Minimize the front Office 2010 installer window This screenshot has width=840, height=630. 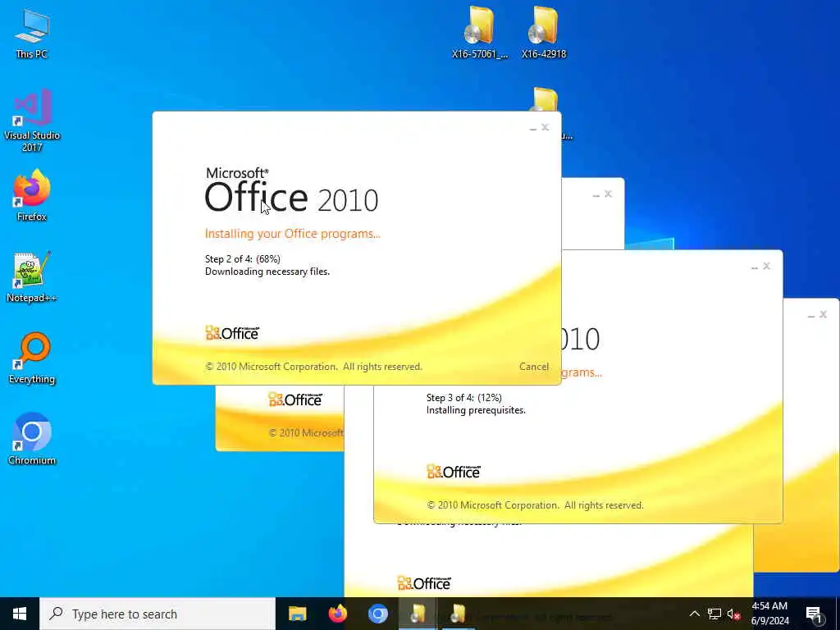tap(532, 127)
